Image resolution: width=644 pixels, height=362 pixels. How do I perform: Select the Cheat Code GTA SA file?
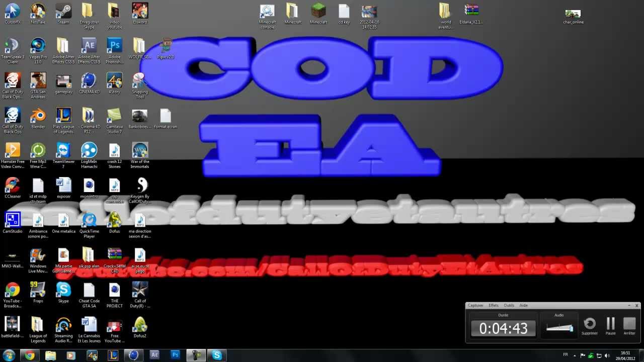pos(89,294)
